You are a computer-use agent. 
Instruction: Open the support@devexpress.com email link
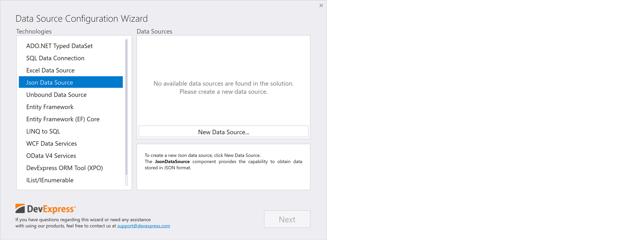point(143,226)
